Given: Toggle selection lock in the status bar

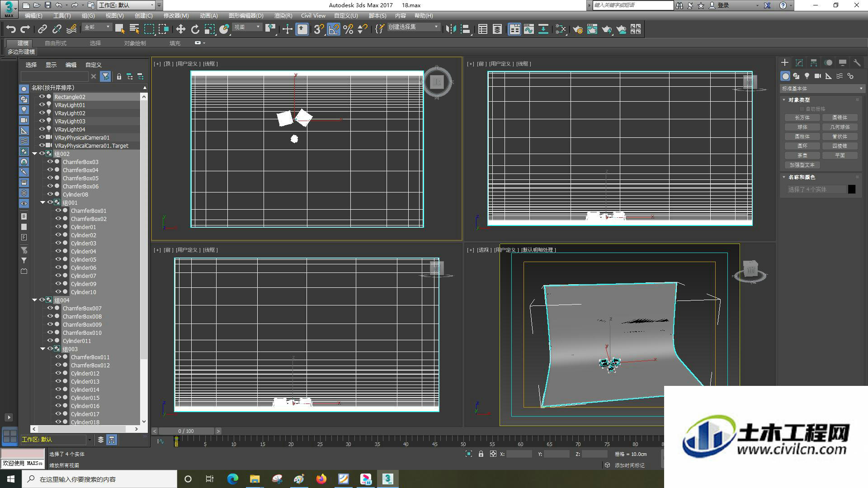Looking at the screenshot, I should tap(481, 454).
